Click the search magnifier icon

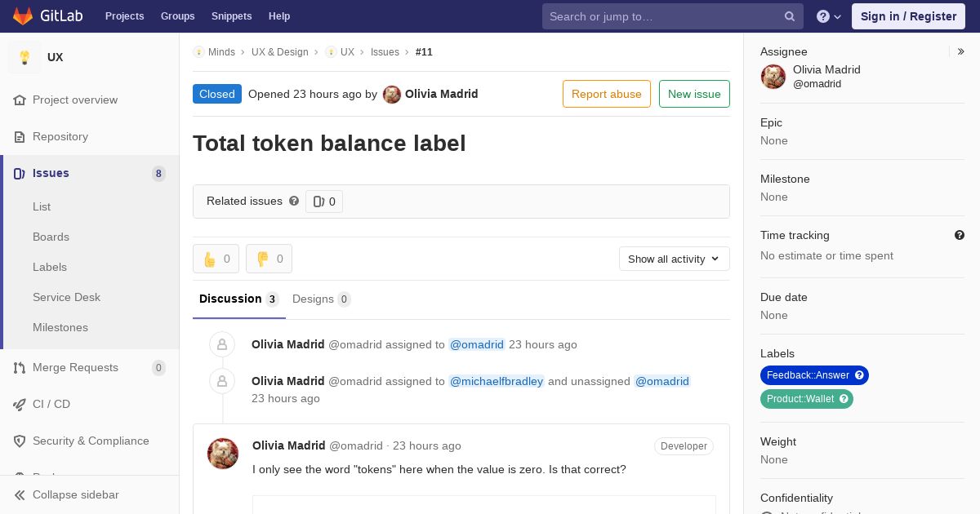(790, 16)
